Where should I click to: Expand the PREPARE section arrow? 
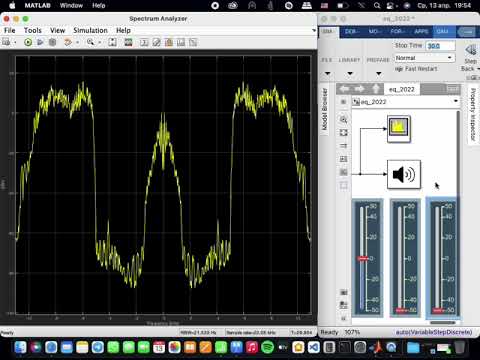[x=379, y=73]
